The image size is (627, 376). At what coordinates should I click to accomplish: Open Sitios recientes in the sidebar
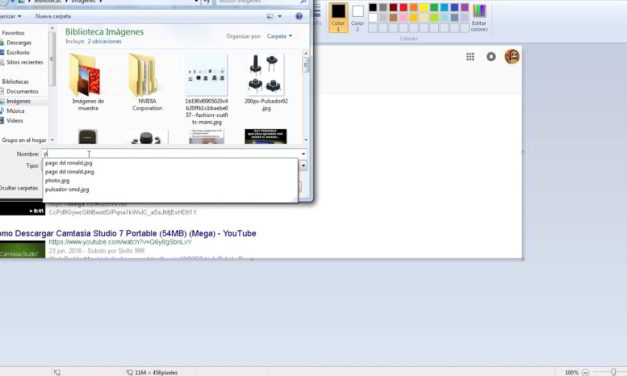(x=24, y=62)
